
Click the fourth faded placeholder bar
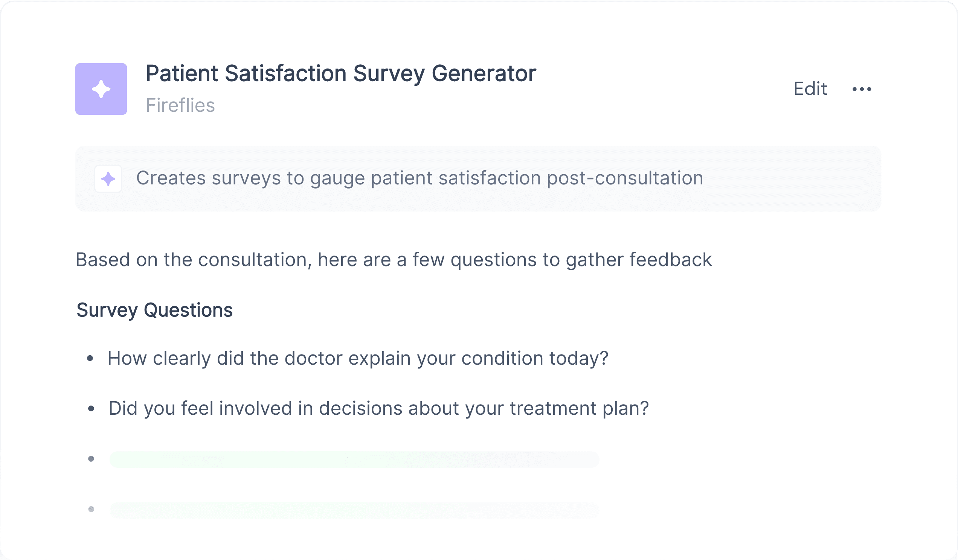(354, 510)
